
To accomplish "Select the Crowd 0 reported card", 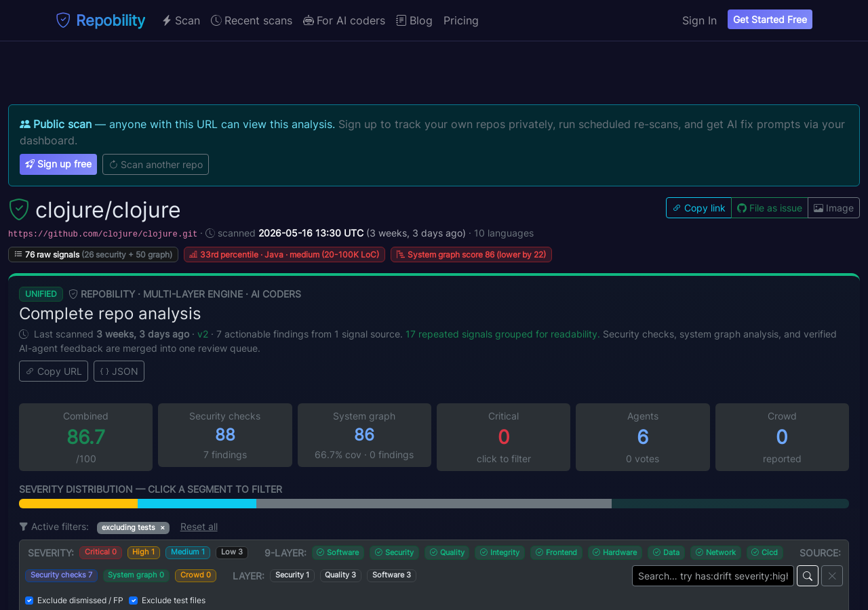I will [782, 437].
